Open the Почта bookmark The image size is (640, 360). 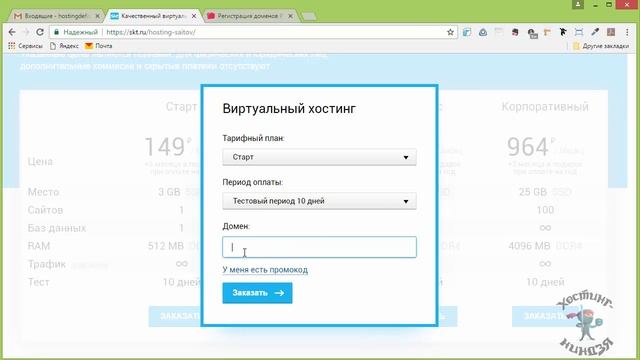pyautogui.click(x=98, y=46)
